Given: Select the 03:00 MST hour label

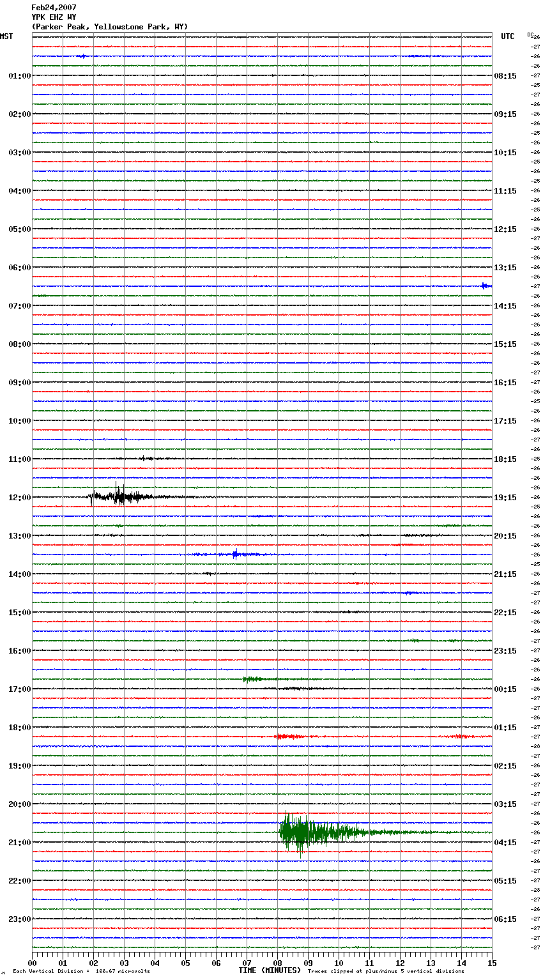Looking at the screenshot, I should [20, 153].
